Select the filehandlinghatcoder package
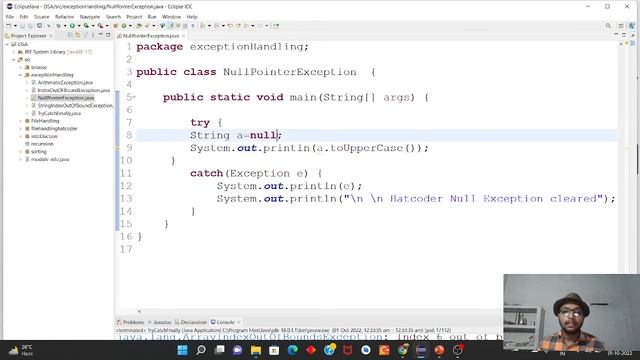Viewport: 640px width, 360px height. click(51, 129)
